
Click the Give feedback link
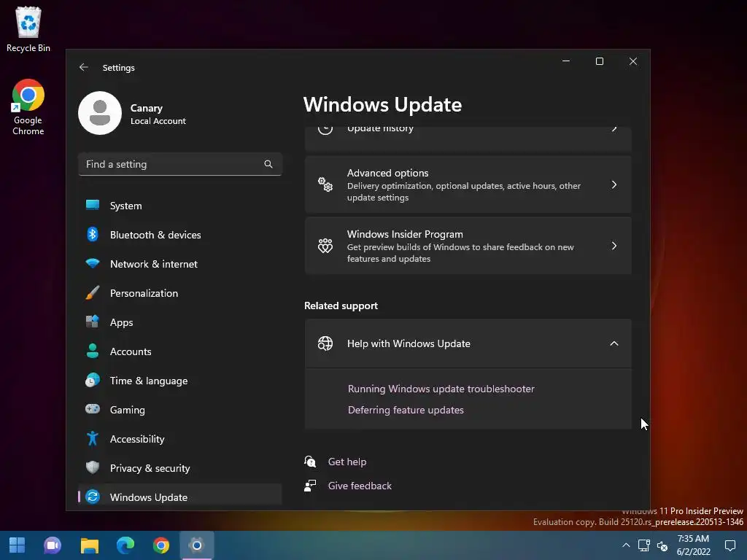point(360,485)
